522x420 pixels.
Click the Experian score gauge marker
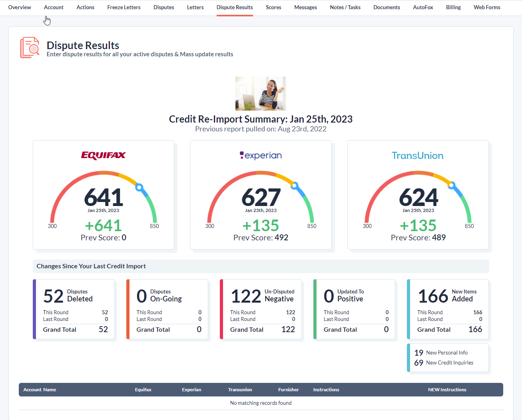pos(295,186)
